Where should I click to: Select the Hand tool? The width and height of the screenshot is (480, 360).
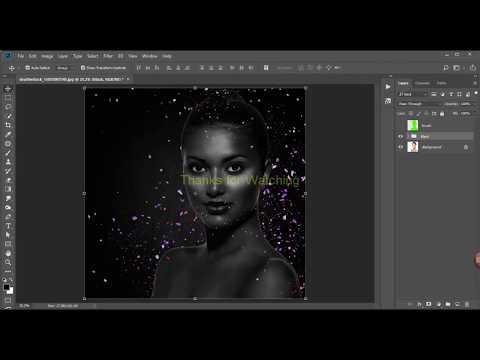[8, 253]
